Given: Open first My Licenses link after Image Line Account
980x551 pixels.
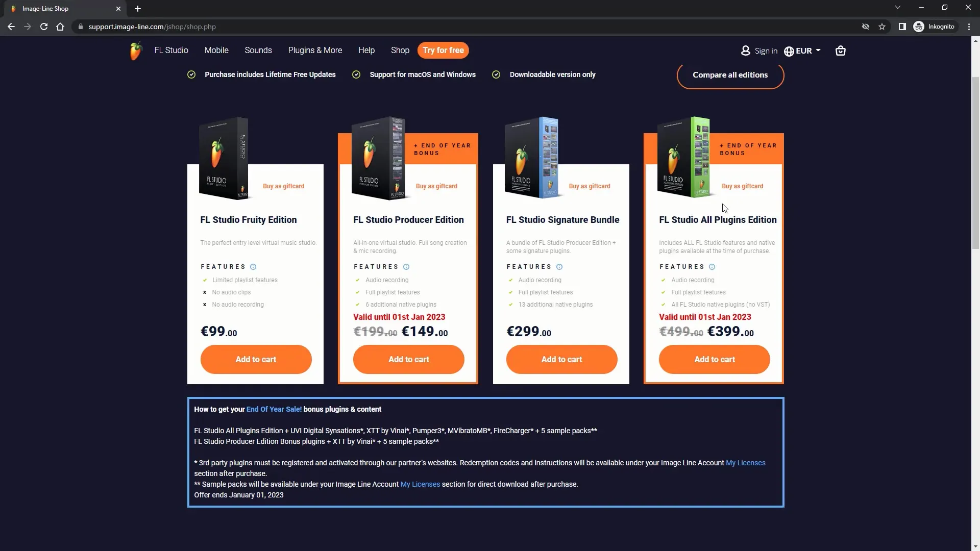Looking at the screenshot, I should point(745,463).
